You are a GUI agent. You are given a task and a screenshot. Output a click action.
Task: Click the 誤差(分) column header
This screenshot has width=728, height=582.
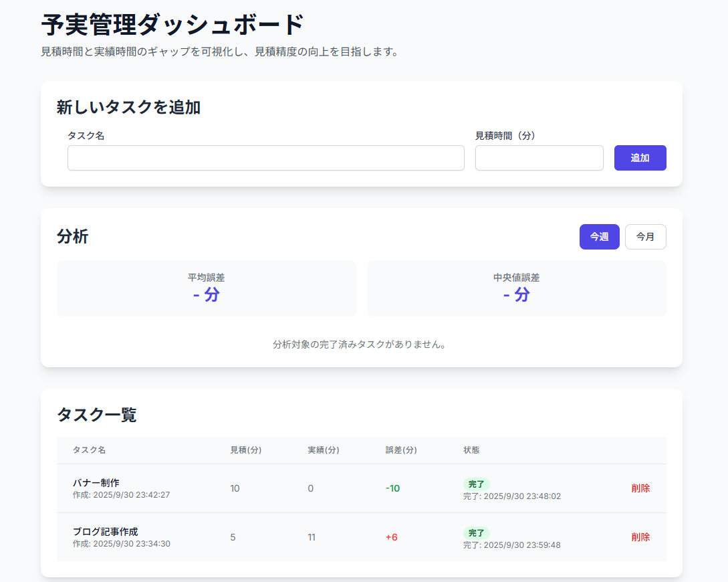click(400, 450)
